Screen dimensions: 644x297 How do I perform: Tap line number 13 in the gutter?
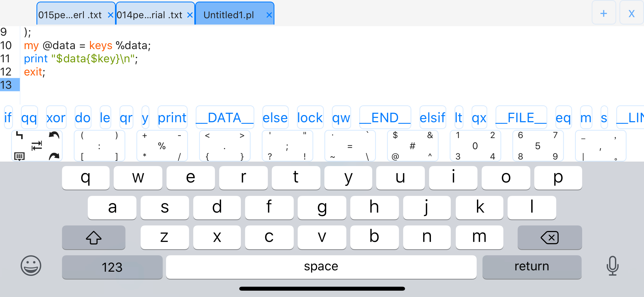[6, 85]
